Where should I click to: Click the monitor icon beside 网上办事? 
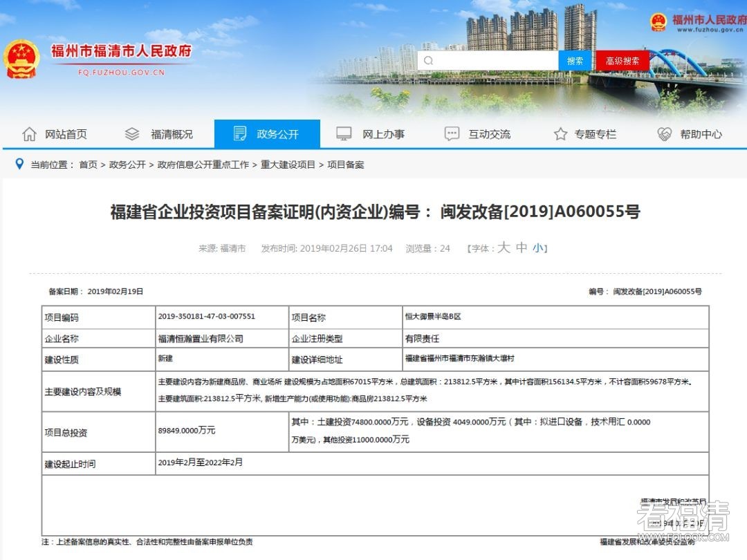[x=344, y=134]
